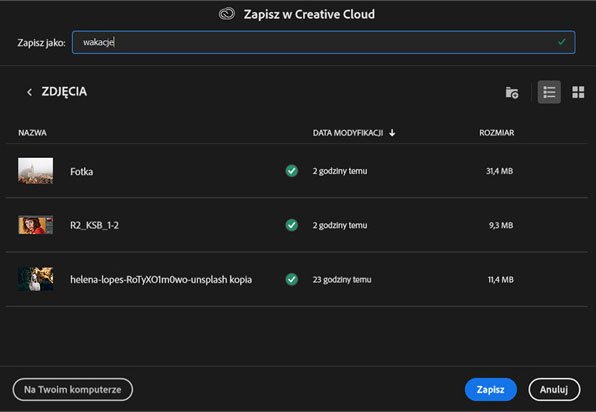Screen dimensions: 596x412
Task: Click the green validation check in the name field
Action: click(561, 42)
